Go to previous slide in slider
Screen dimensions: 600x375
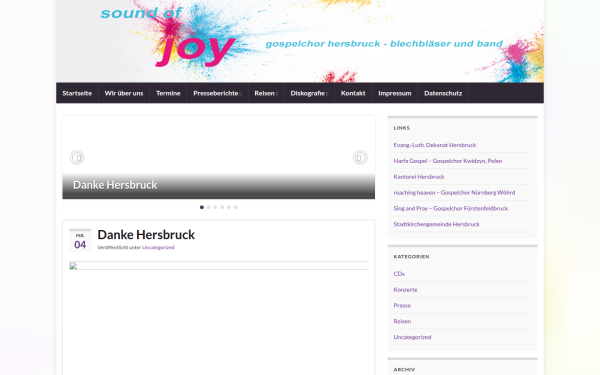point(77,157)
